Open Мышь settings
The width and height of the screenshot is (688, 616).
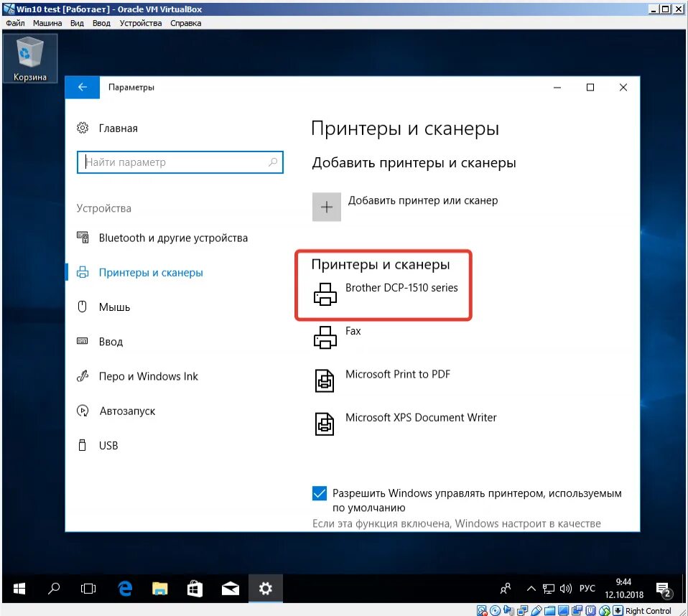coord(103,307)
